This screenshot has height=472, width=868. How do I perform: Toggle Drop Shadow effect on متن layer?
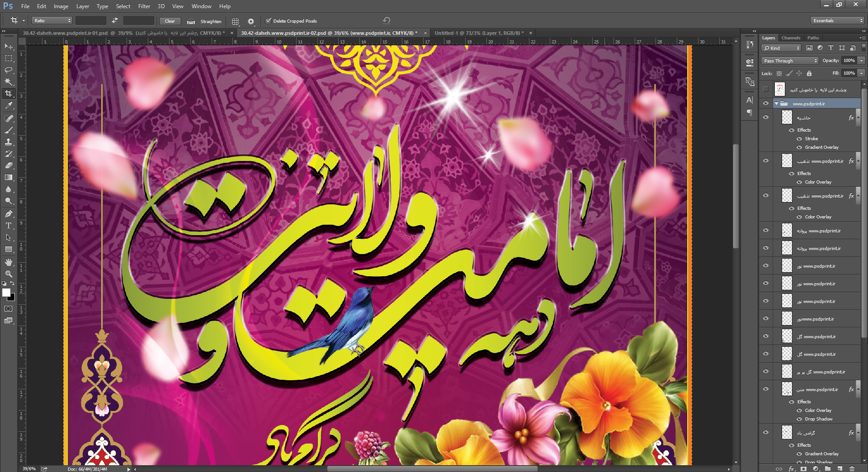(799, 419)
